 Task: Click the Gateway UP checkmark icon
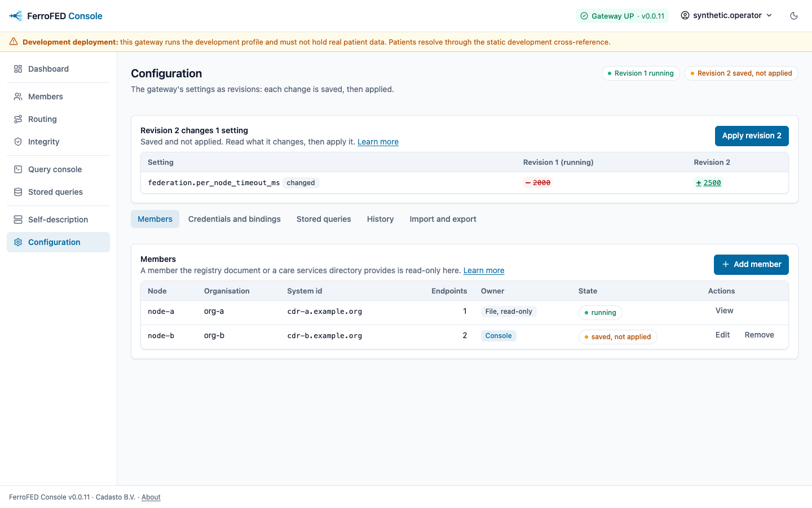click(x=584, y=16)
